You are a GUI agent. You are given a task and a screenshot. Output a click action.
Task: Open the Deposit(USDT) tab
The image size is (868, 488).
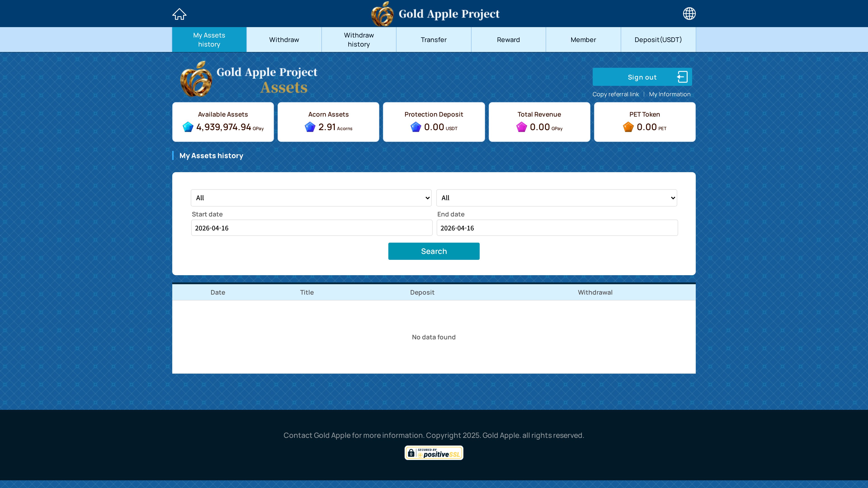point(658,40)
